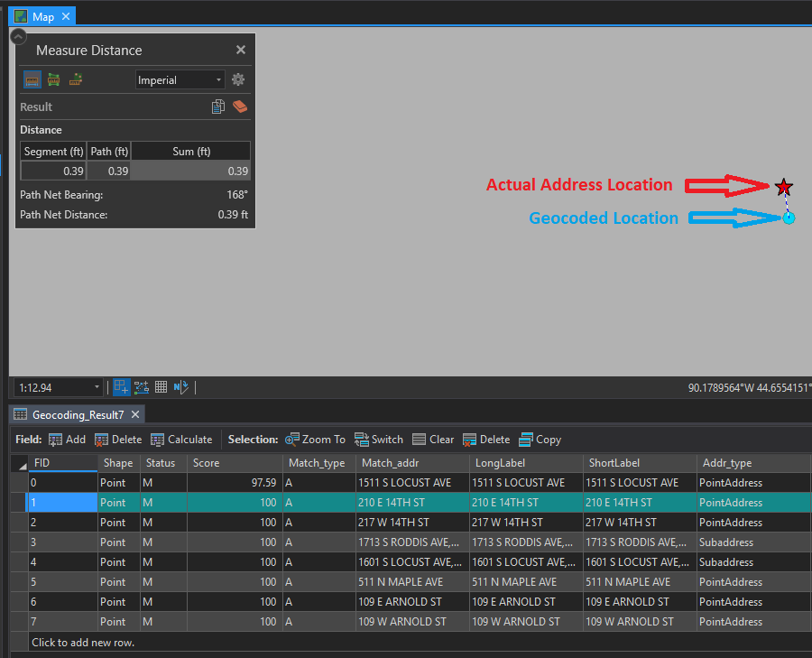This screenshot has height=658, width=812.
Task: Sort by FID column header
Action: (62, 463)
